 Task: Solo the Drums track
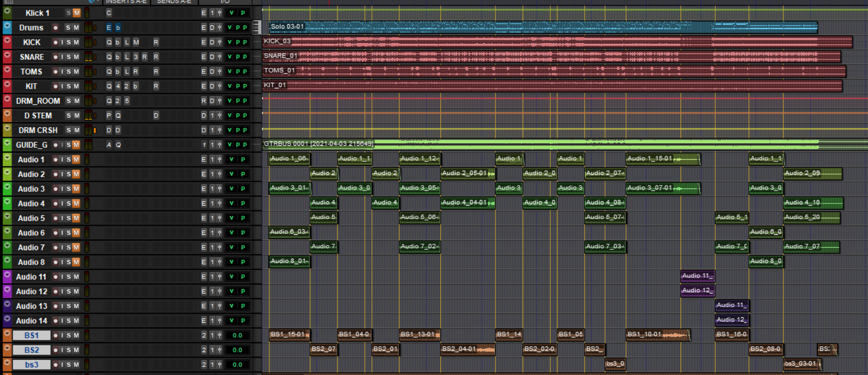tap(68, 28)
